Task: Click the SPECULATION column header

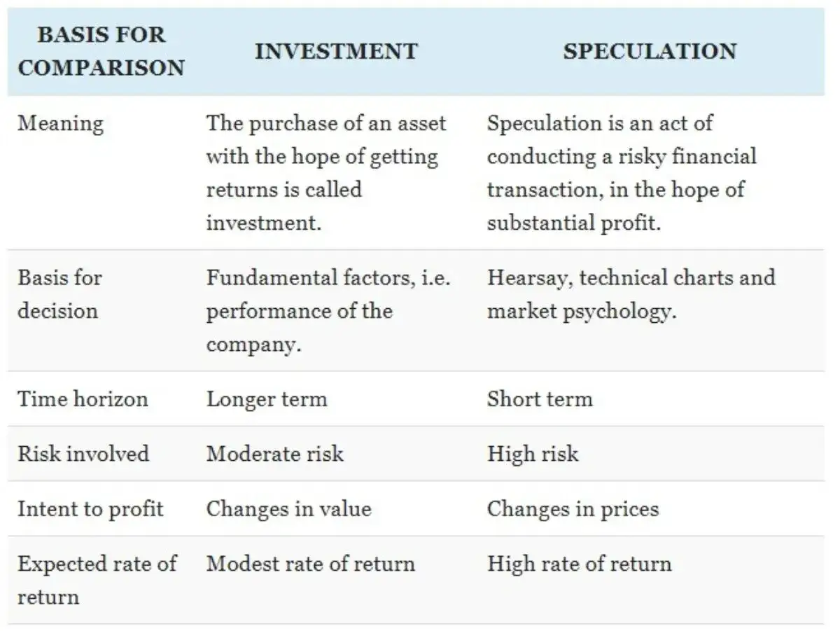Action: point(650,51)
